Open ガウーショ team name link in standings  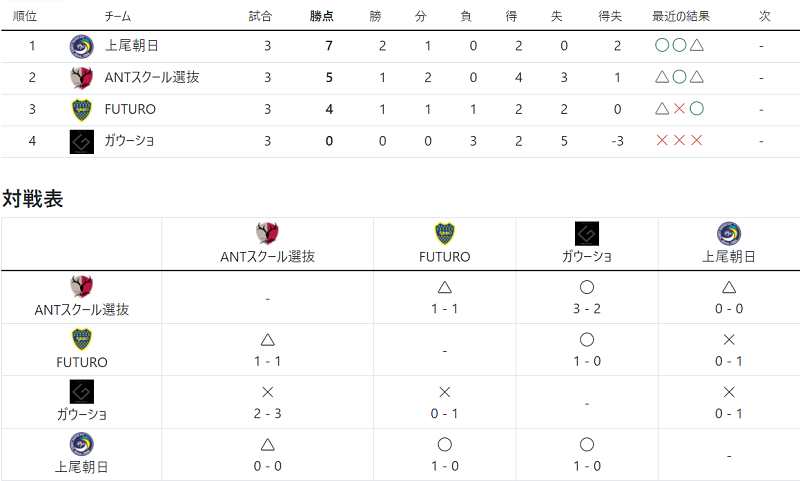(x=129, y=141)
